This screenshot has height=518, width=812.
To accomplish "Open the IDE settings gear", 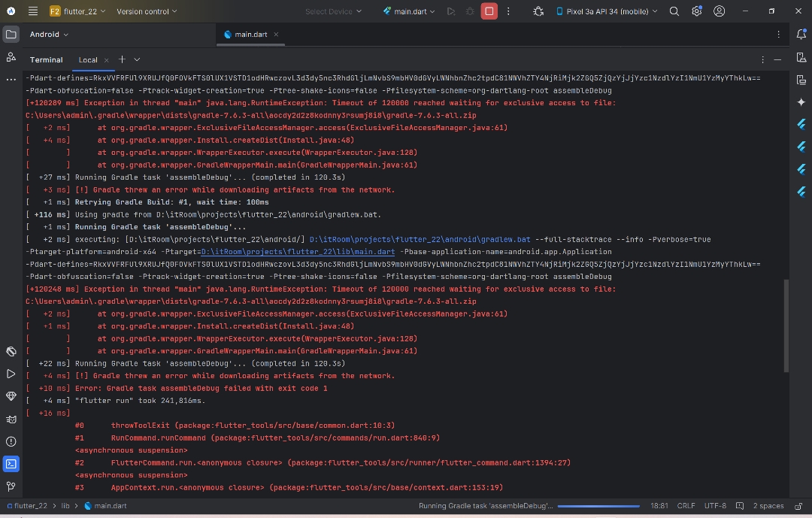I will 696,11.
